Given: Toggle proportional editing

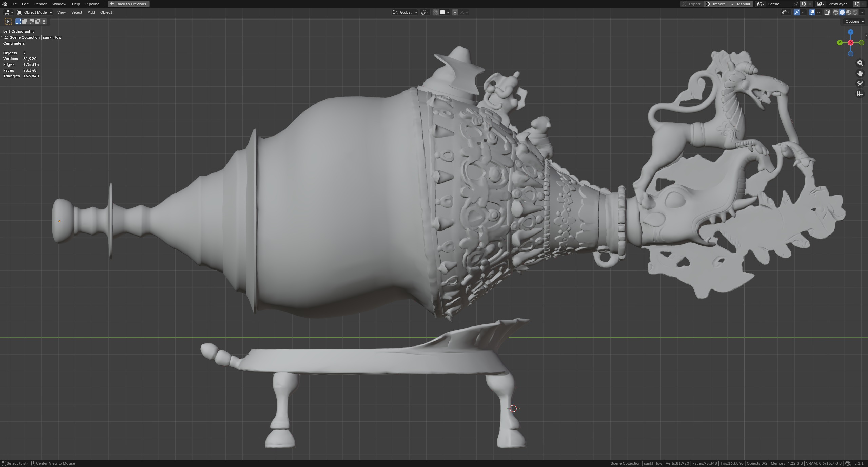Looking at the screenshot, I should [455, 12].
